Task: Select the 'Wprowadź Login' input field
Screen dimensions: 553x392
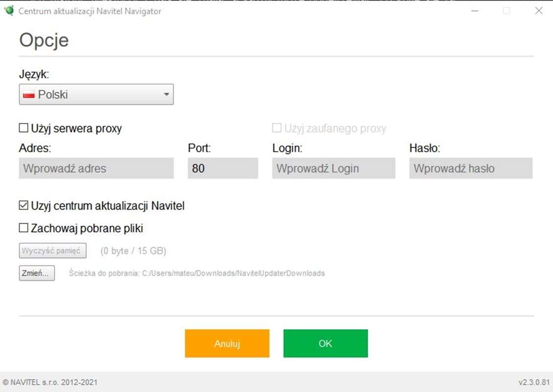Action: click(x=334, y=169)
